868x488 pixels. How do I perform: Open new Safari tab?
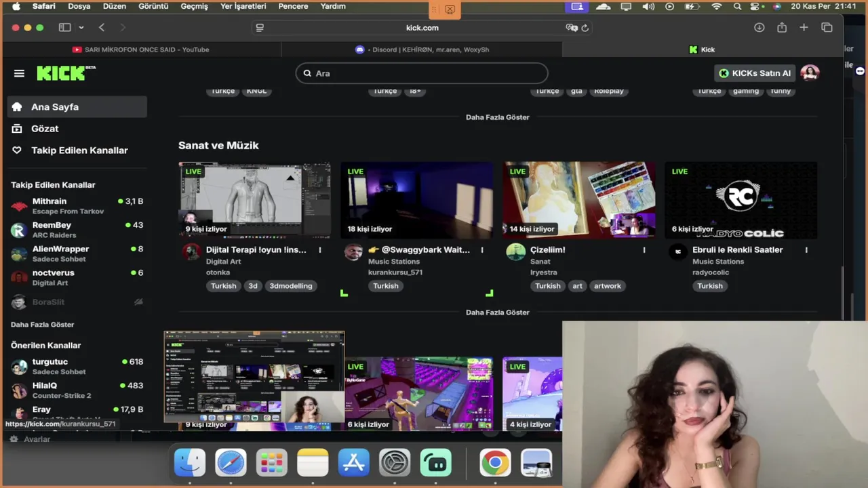[x=804, y=28]
